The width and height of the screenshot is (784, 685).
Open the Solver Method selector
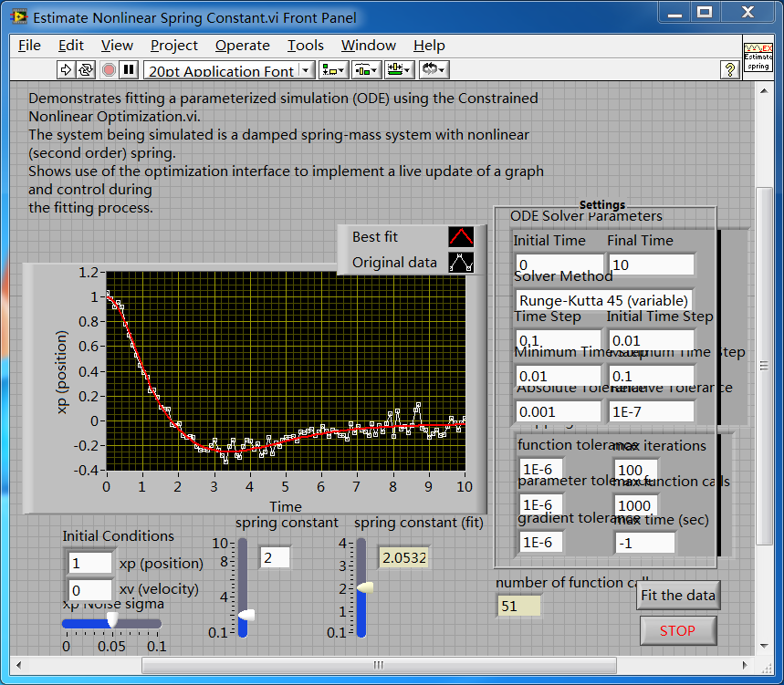602,300
